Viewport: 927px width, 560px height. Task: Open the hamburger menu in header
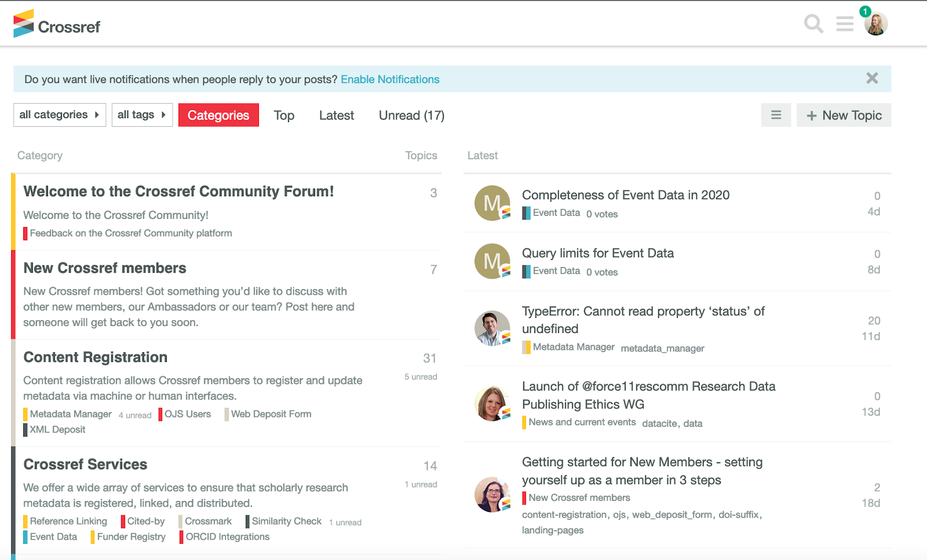pyautogui.click(x=845, y=24)
